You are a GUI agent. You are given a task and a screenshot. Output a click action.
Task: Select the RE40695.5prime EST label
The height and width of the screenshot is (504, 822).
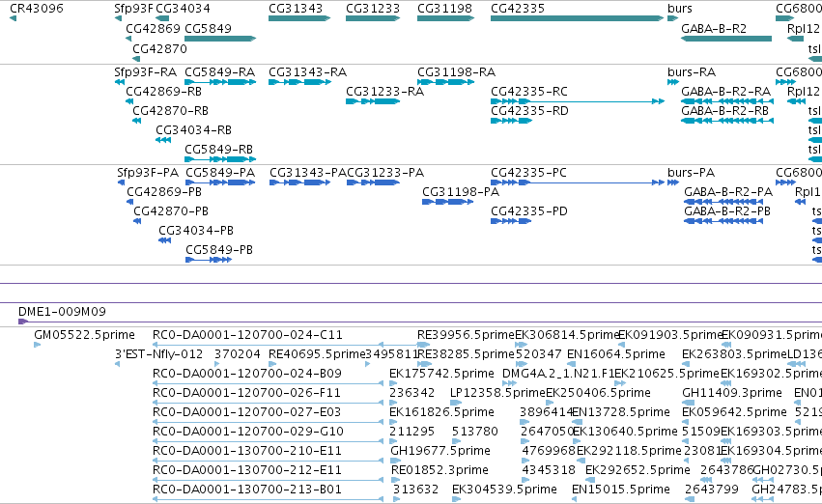(x=317, y=354)
